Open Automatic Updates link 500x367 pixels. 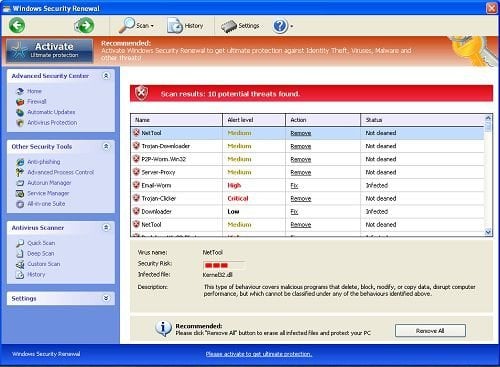(51, 112)
